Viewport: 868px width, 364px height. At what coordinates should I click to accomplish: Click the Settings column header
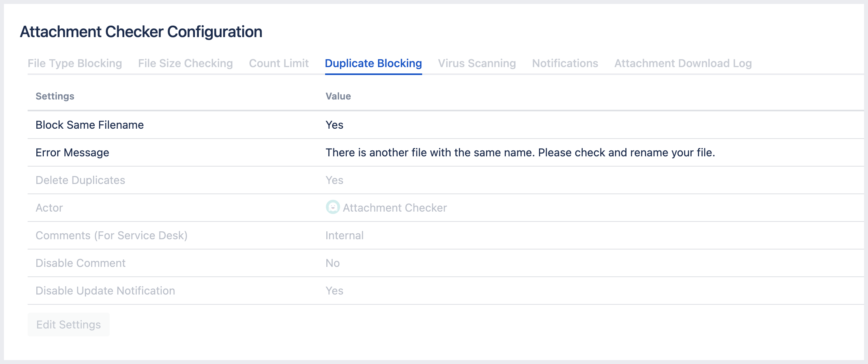55,96
